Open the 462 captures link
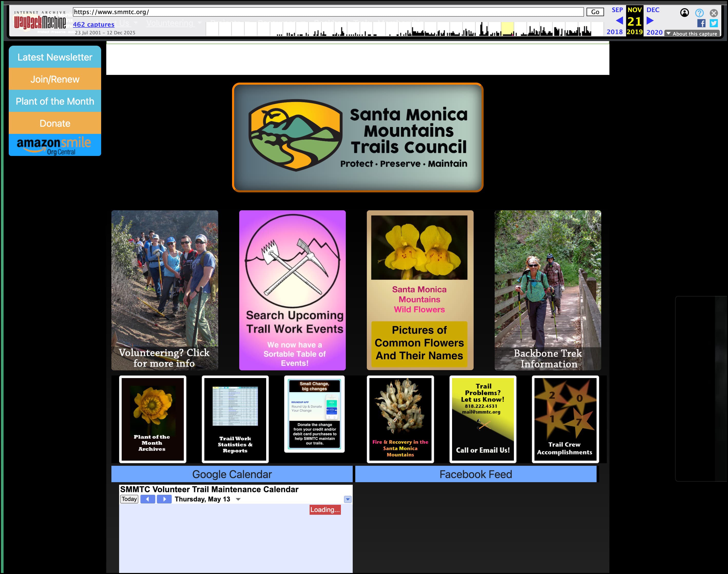The image size is (728, 574). pyautogui.click(x=93, y=24)
